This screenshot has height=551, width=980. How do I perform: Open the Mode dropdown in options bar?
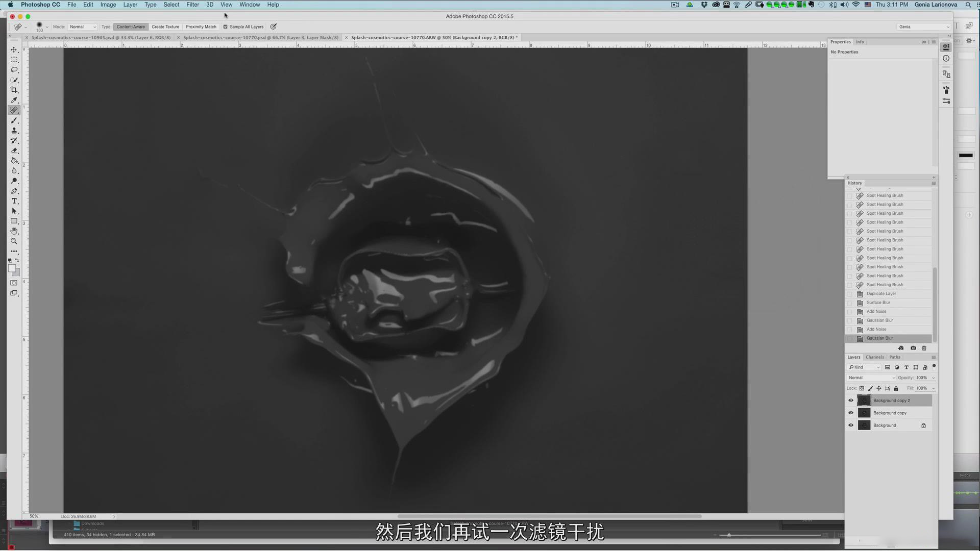point(83,27)
